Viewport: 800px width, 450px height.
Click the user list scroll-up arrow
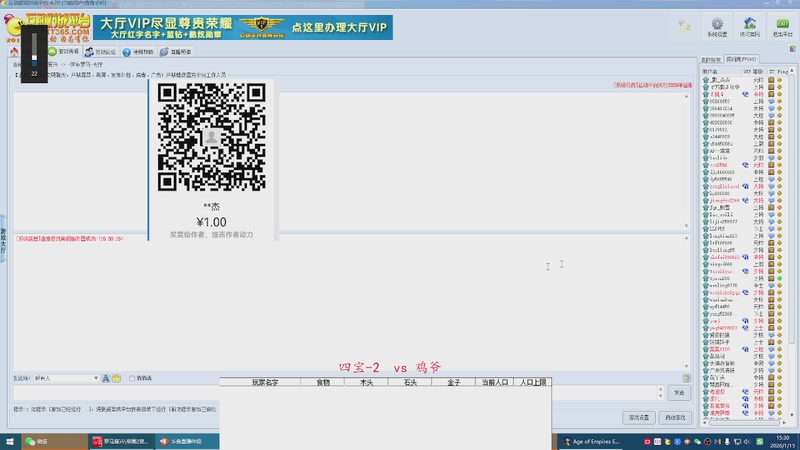tap(792, 70)
